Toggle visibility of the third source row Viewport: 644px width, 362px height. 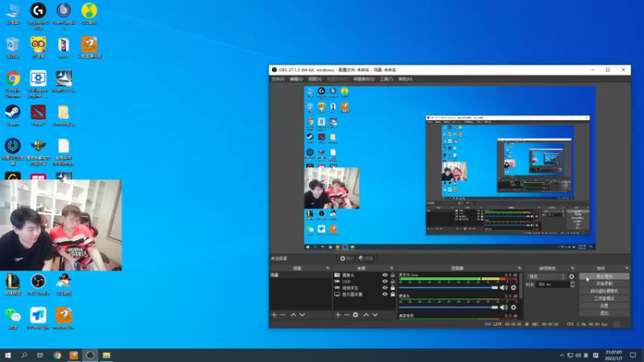(385, 288)
